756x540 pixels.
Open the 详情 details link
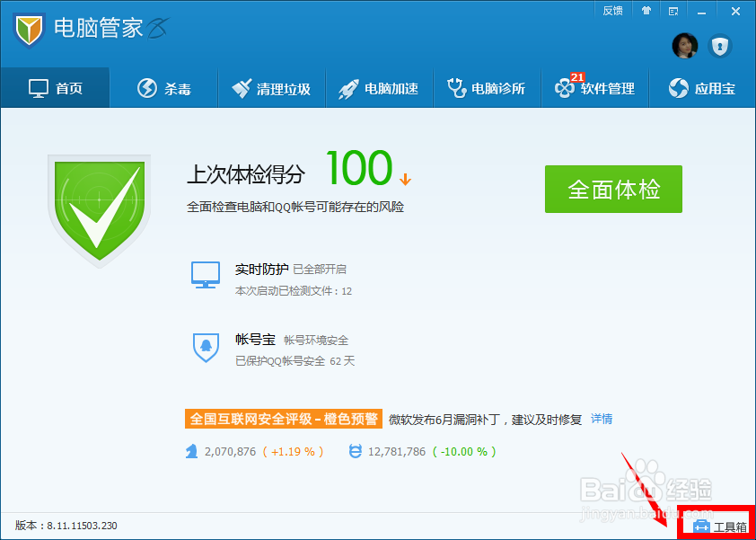pos(602,419)
